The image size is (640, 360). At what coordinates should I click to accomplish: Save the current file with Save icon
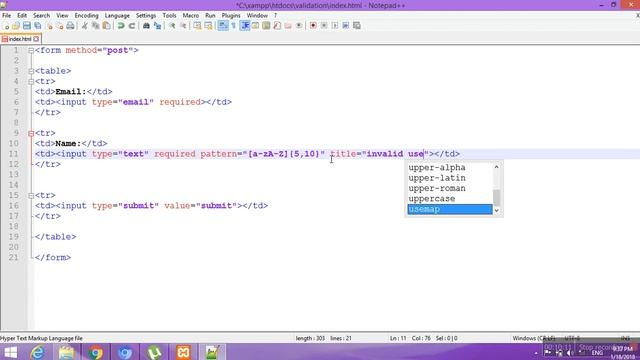pos(27,26)
